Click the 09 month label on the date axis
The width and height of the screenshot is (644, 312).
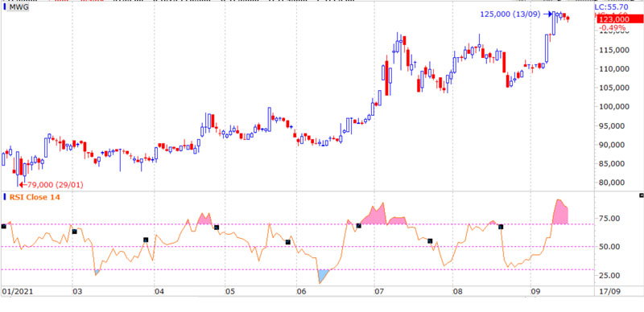click(535, 292)
